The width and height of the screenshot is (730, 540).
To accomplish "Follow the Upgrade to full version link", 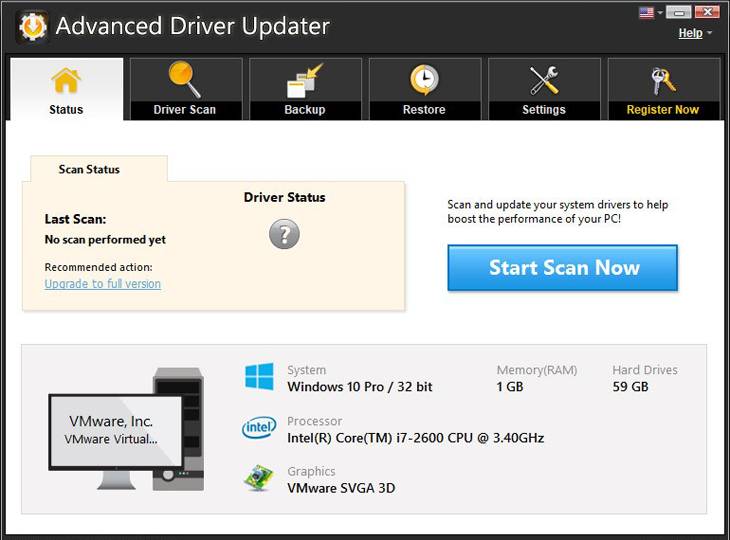I will [x=103, y=284].
